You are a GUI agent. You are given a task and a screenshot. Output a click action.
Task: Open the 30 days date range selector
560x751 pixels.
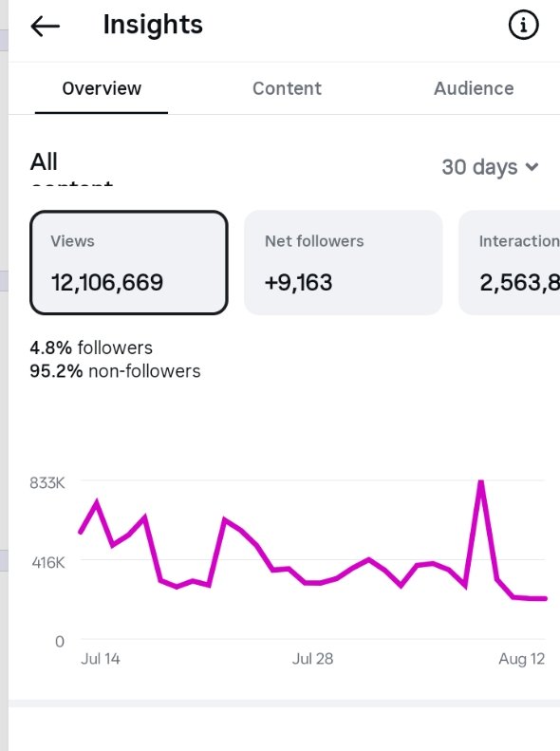[x=490, y=167]
